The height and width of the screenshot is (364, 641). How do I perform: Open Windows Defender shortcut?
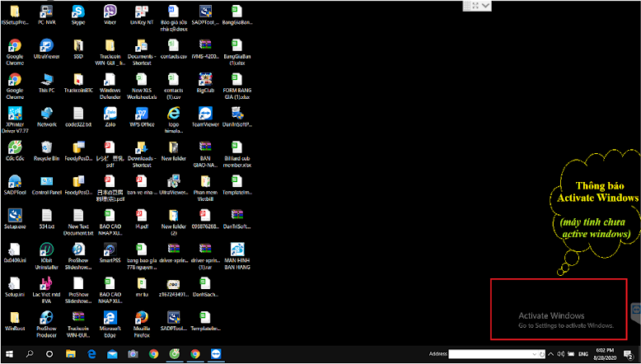(x=110, y=86)
